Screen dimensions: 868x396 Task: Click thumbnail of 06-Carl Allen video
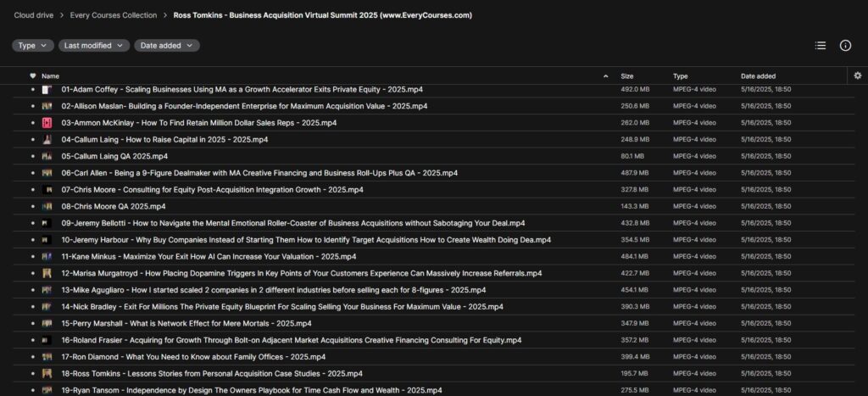click(x=47, y=173)
